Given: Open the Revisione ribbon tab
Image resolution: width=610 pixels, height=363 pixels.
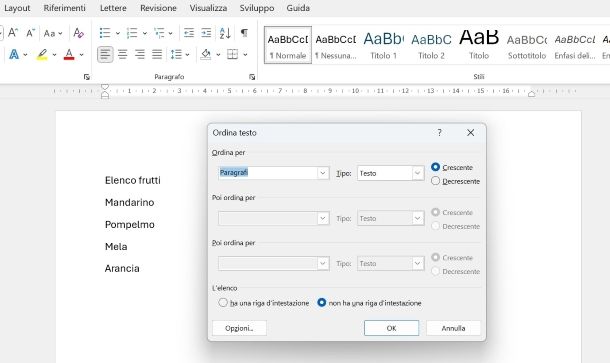Looking at the screenshot, I should (x=158, y=8).
